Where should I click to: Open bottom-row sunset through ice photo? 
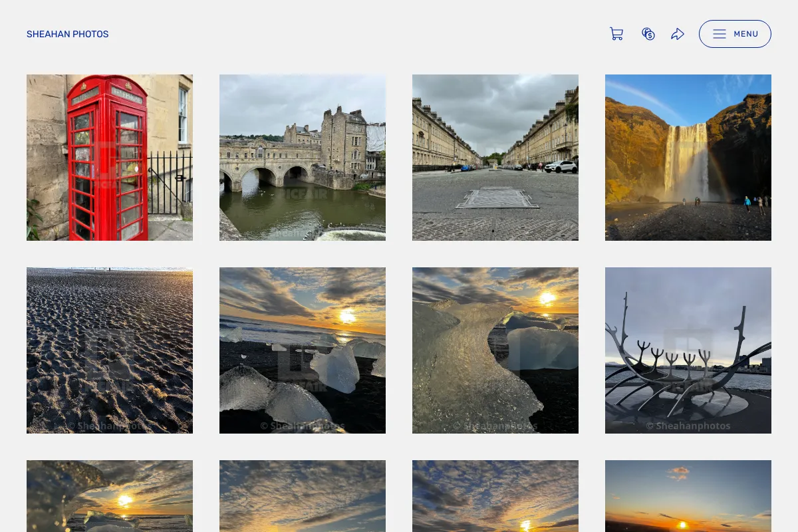pos(110,496)
